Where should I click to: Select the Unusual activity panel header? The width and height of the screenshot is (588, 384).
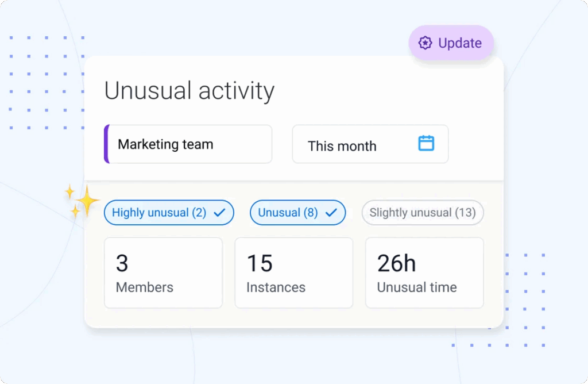(x=189, y=90)
